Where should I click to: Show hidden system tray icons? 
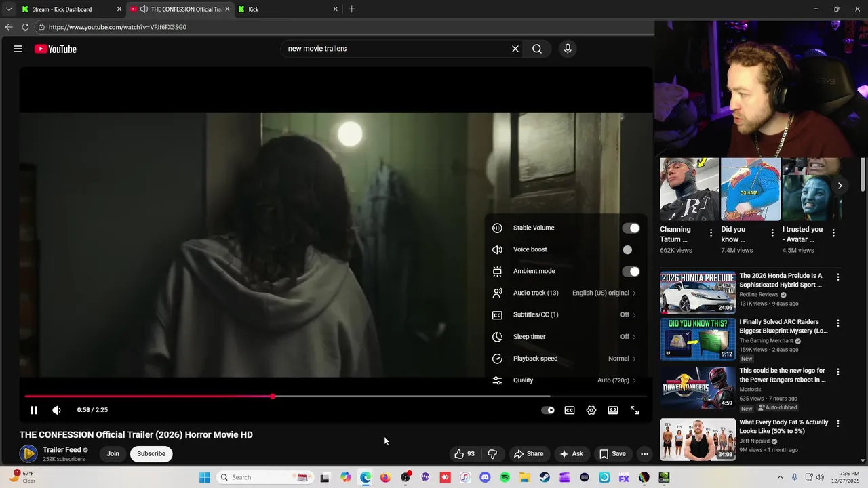coord(780,477)
